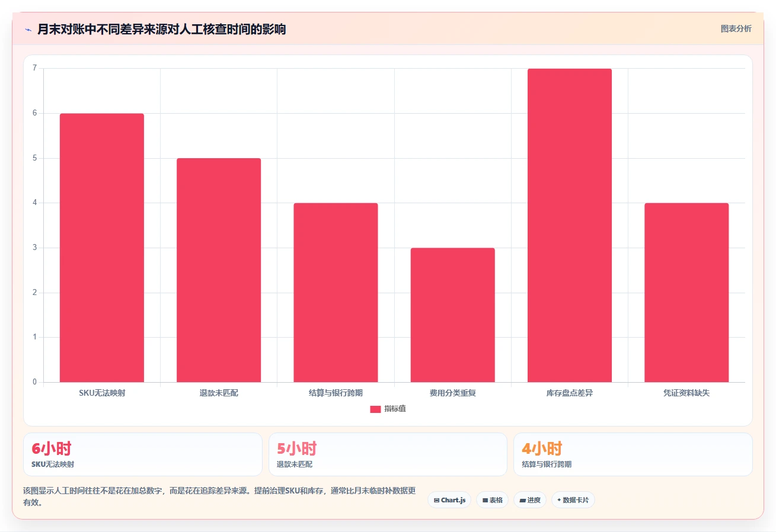Click the Chart.js tag
The width and height of the screenshot is (776, 532).
(x=449, y=500)
